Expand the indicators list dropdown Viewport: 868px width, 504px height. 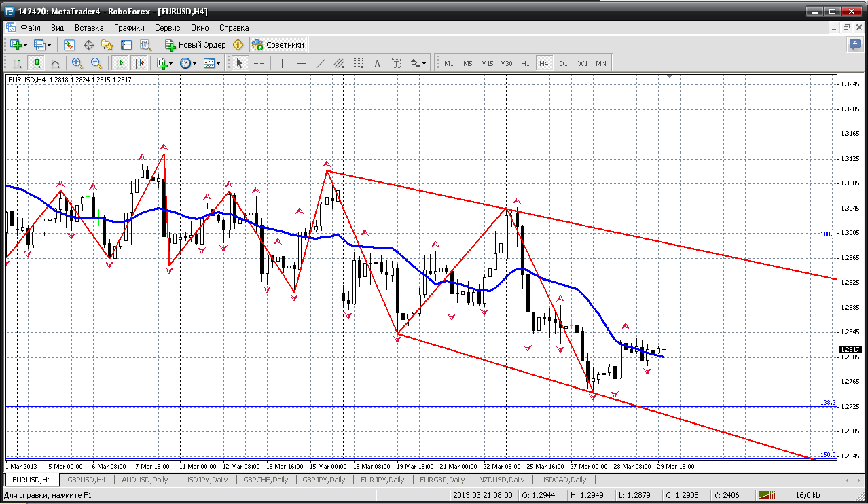(x=170, y=64)
